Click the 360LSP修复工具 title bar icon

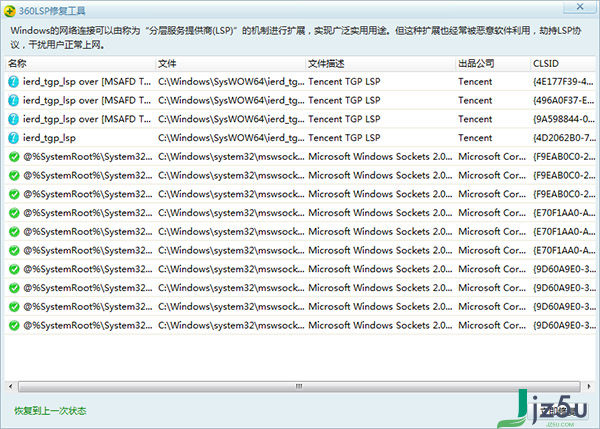10,11
